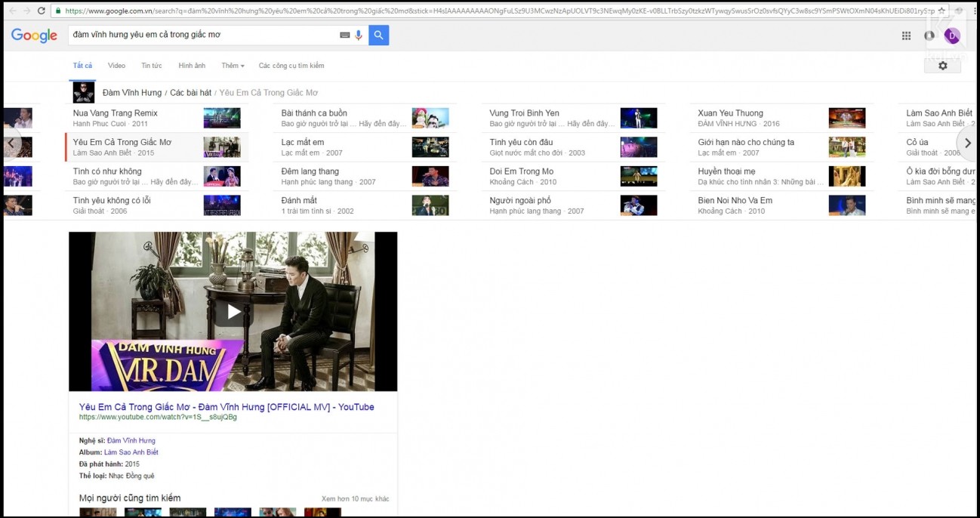Select the song Tình có như không
This screenshot has width=980, height=518.
pyautogui.click(x=156, y=176)
